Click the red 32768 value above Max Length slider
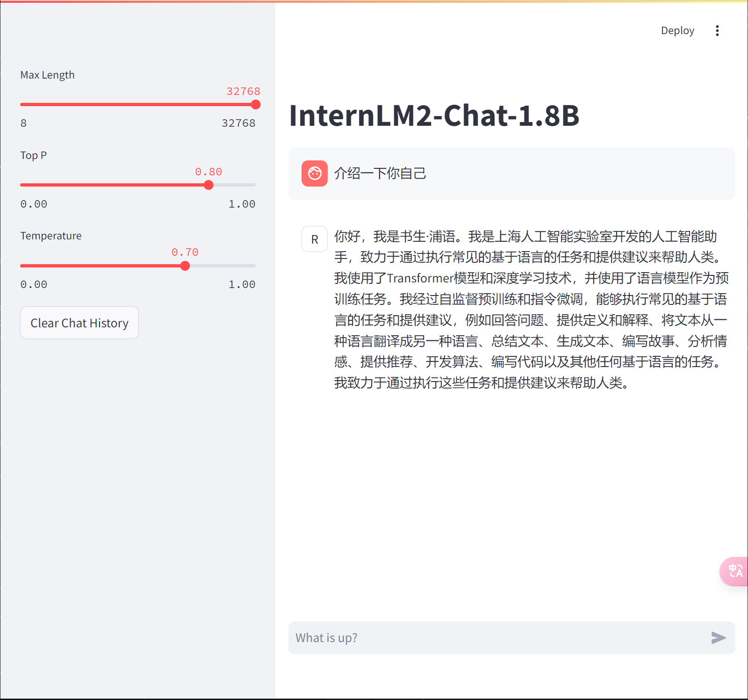 [243, 92]
